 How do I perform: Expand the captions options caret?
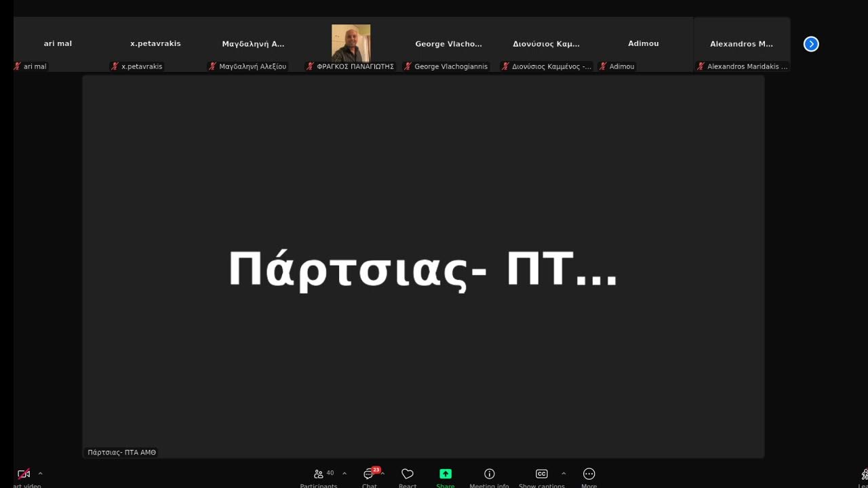coord(563,473)
